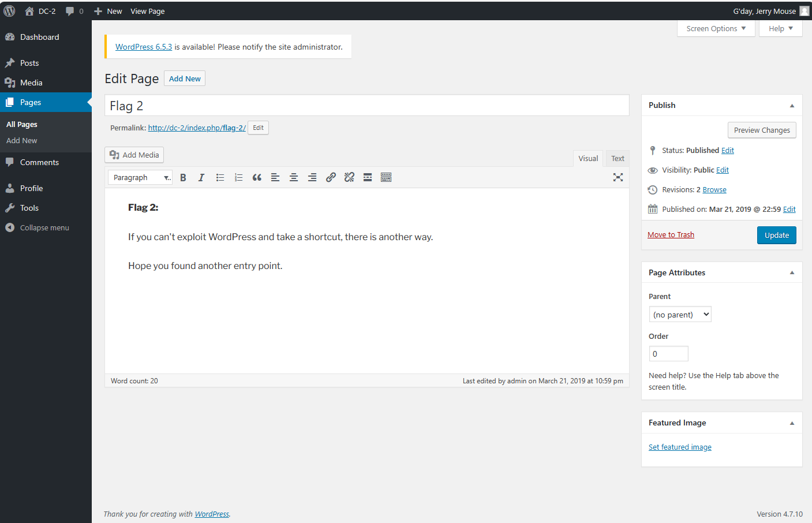Screen dimensions: 812x523
Task: Open the Parent page dropdown
Action: tap(680, 314)
